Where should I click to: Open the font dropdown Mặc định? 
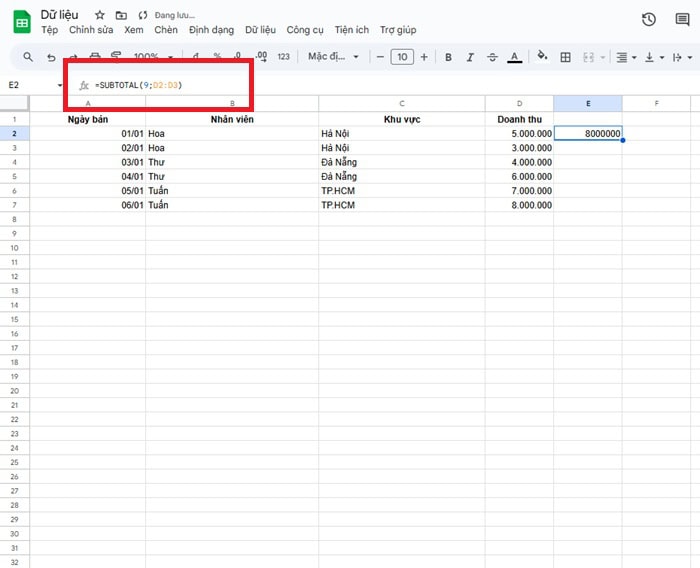click(x=332, y=57)
